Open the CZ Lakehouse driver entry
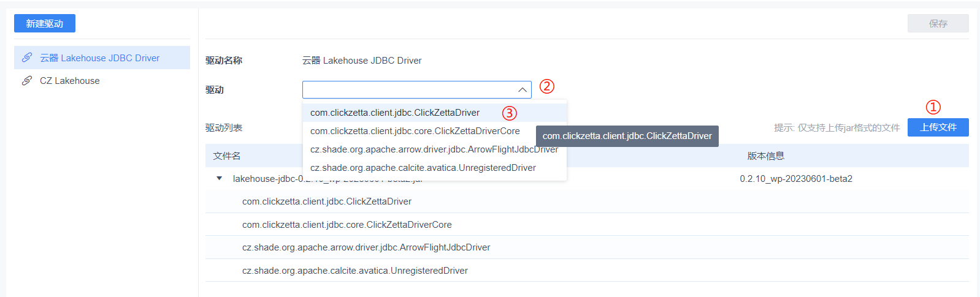The width and height of the screenshot is (980, 297). (x=70, y=81)
